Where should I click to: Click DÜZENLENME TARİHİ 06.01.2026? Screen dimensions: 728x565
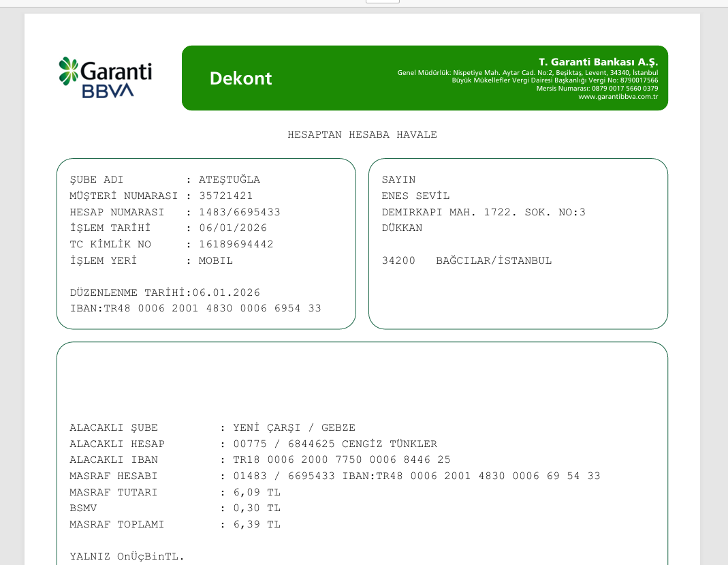165,292
